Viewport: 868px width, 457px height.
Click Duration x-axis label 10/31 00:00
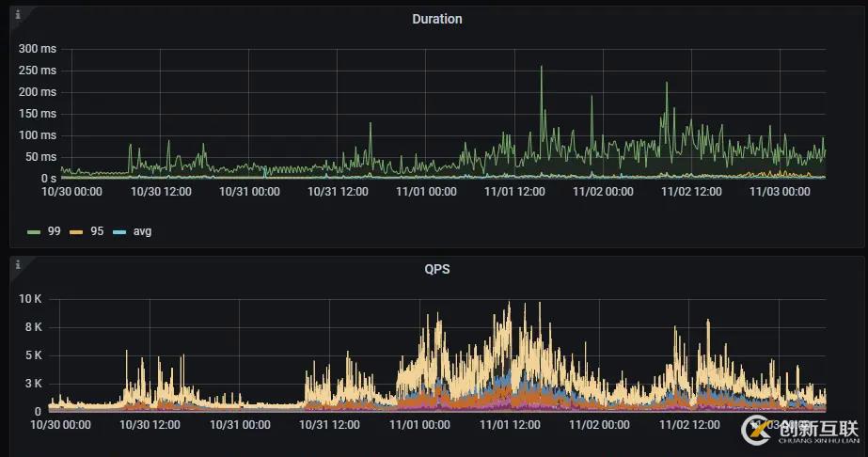click(249, 192)
